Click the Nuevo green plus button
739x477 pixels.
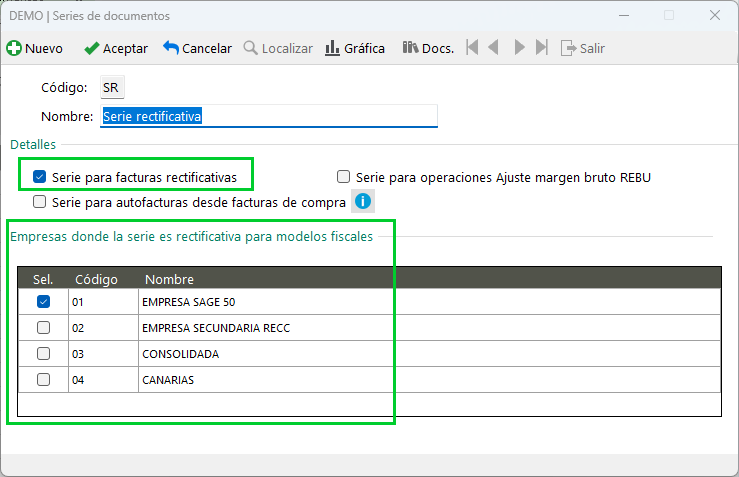point(34,48)
